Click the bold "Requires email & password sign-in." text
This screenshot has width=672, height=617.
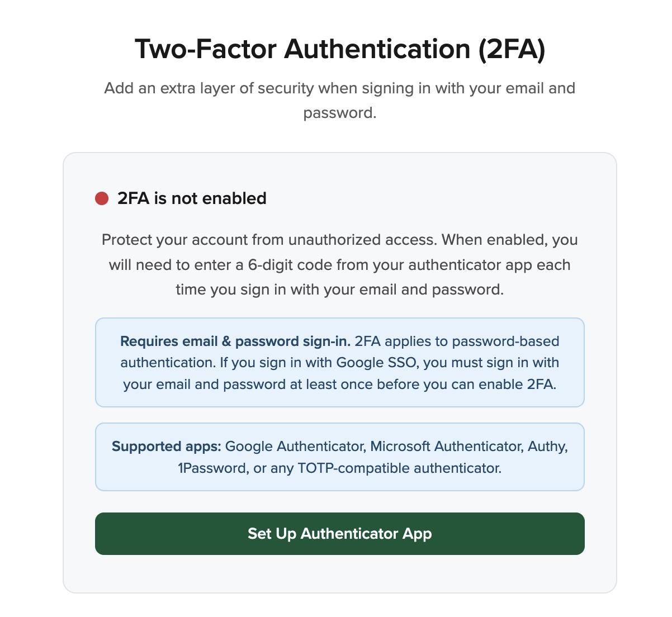pyautogui.click(x=235, y=341)
